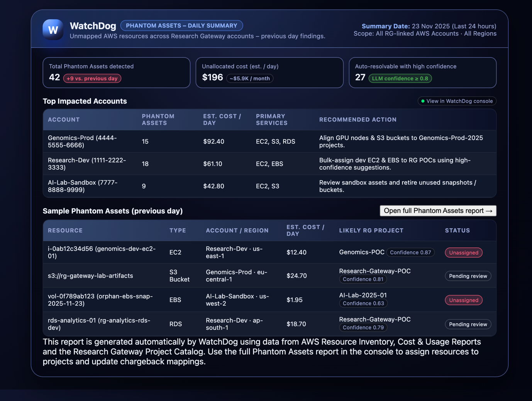Click the Likely RG Project column header

(x=371, y=230)
